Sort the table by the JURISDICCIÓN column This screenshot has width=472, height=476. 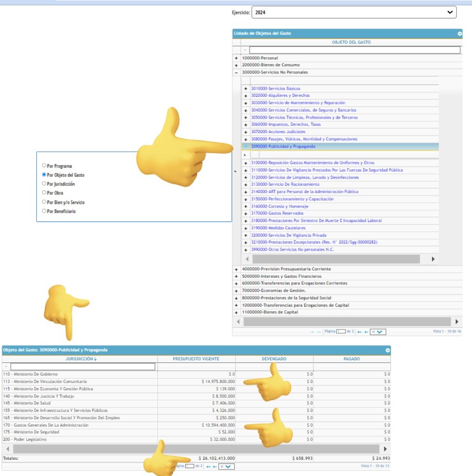81,359
